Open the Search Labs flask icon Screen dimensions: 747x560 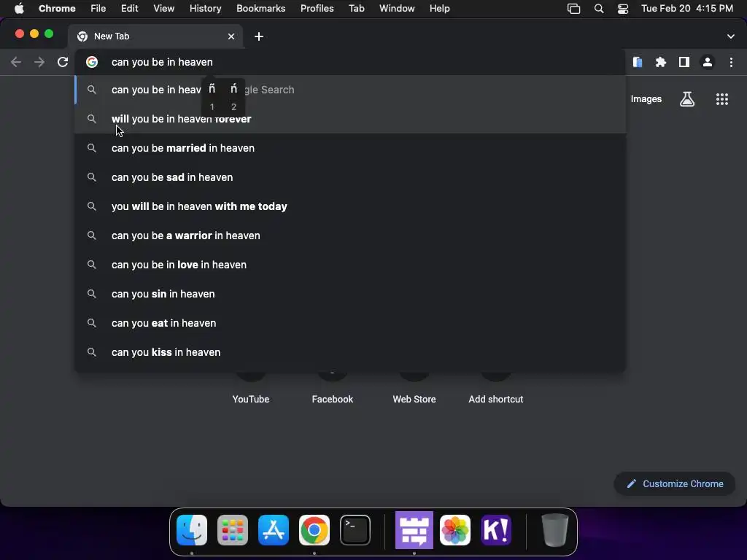[687, 99]
